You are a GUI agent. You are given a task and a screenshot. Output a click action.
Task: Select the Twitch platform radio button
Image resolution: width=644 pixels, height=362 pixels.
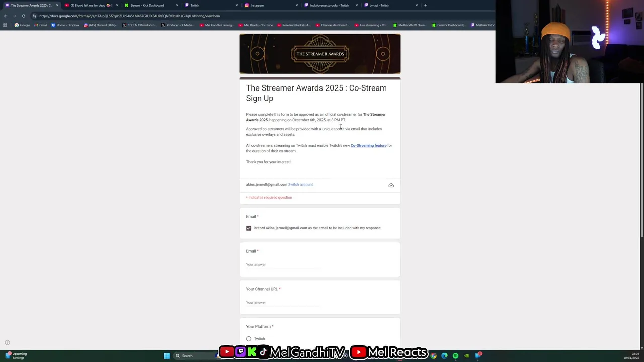(249, 339)
